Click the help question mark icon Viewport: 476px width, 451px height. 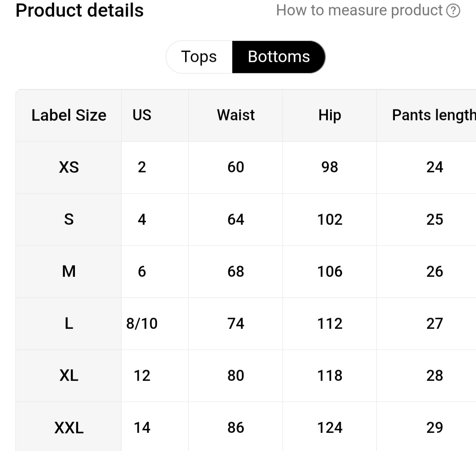point(453,11)
